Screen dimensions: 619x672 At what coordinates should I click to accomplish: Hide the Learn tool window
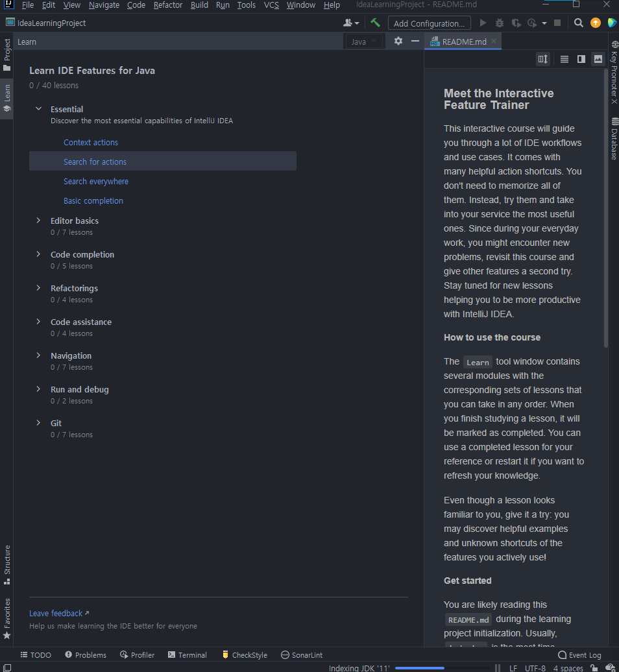point(415,41)
